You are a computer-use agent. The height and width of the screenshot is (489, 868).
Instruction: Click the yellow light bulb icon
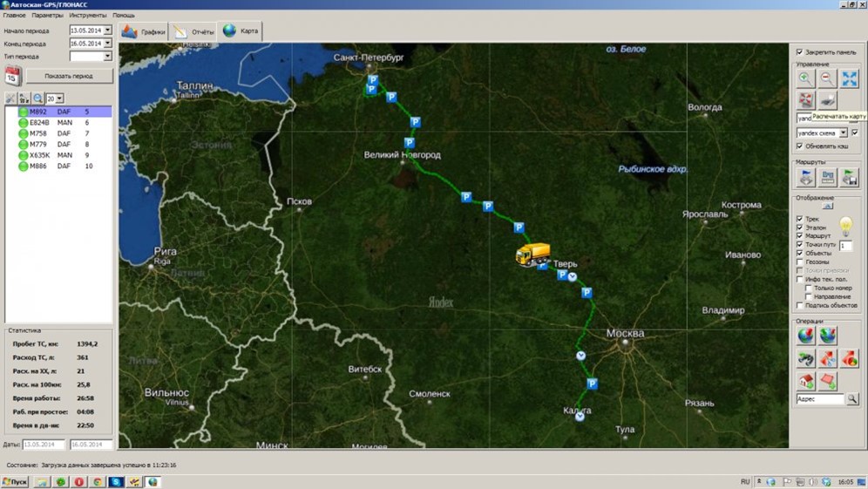pos(845,225)
